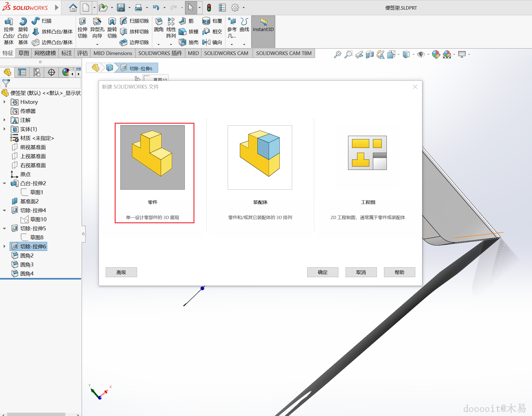Open the New document dropdown arrow
The width and height of the screenshot is (532, 416).
click(x=94, y=8)
